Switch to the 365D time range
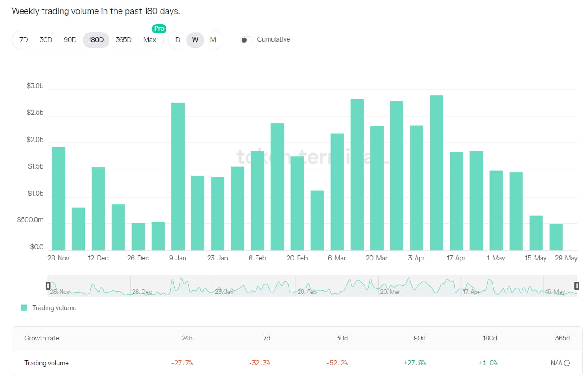Screen dimensions: 588x383 (x=123, y=40)
